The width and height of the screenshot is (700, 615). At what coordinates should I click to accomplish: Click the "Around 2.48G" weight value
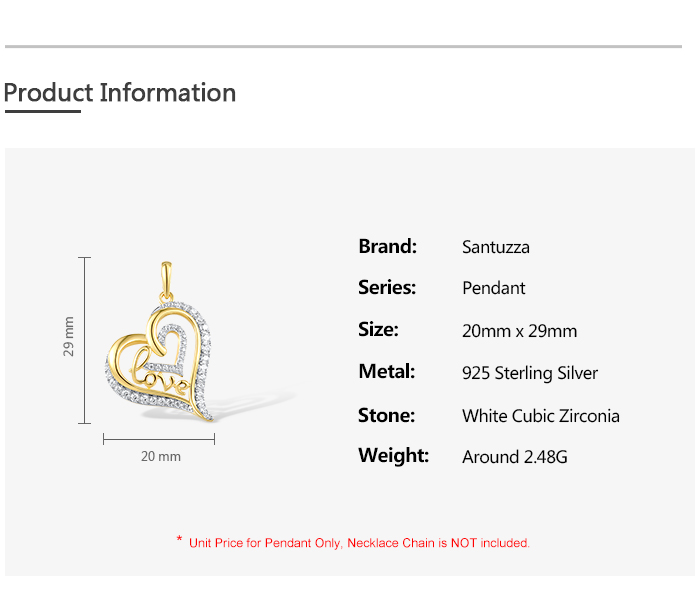515,457
